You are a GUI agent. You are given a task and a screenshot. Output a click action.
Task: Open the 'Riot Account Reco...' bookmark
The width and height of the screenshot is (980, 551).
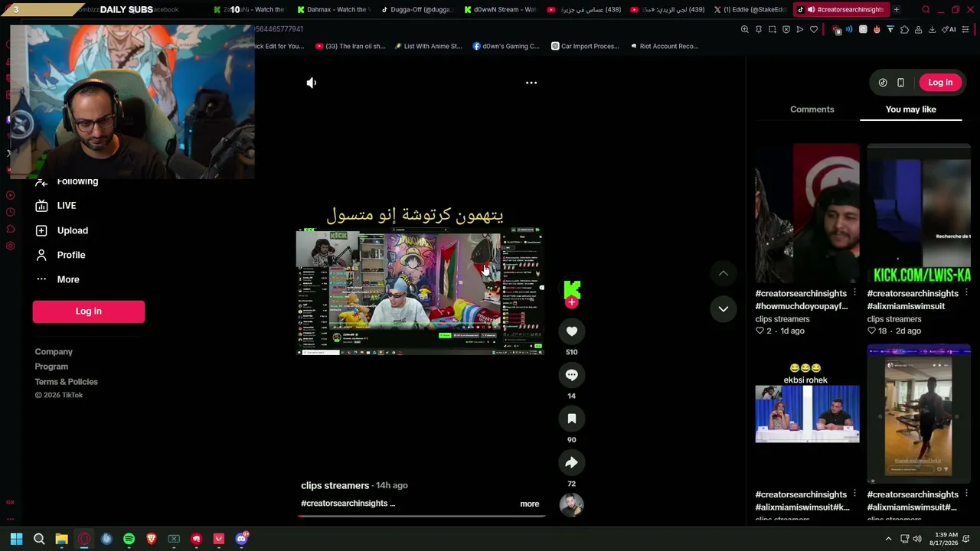click(x=665, y=46)
